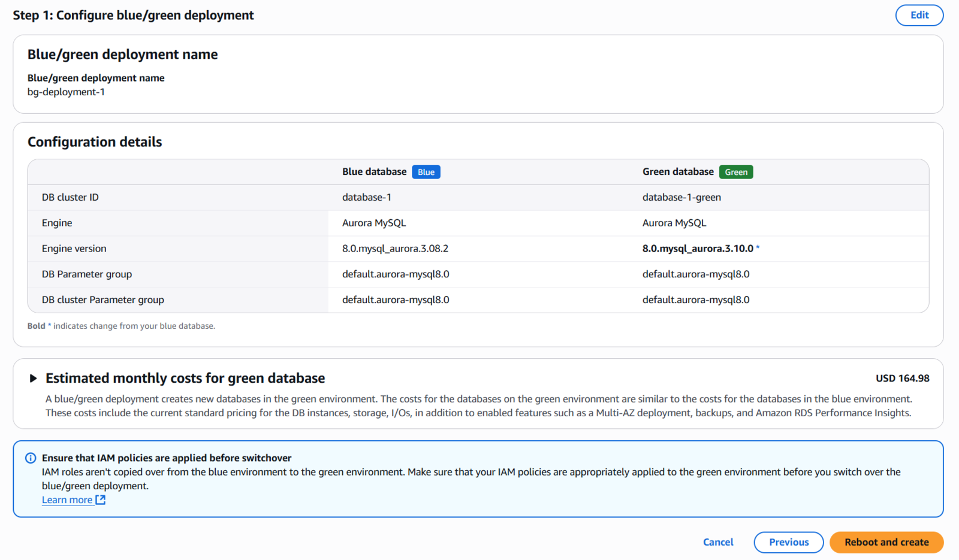Click 'Ensure that IAM policies are applied' heading
The width and height of the screenshot is (959, 560).
167,458
